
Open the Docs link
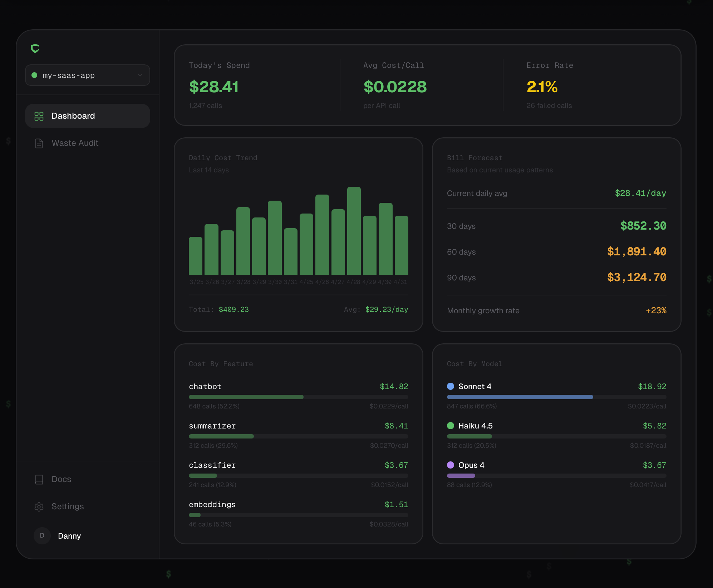pos(61,479)
